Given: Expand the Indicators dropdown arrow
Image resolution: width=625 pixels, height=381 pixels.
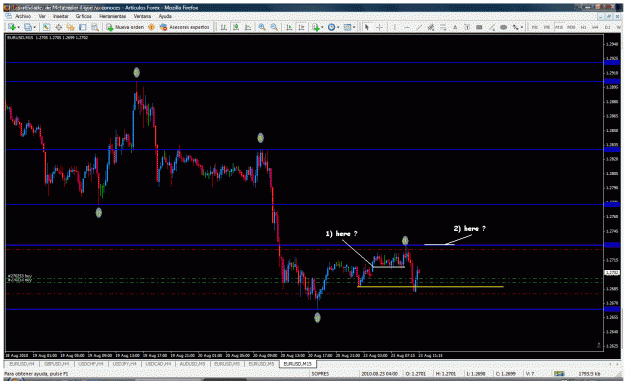Looking at the screenshot, I should pyautogui.click(x=322, y=27).
